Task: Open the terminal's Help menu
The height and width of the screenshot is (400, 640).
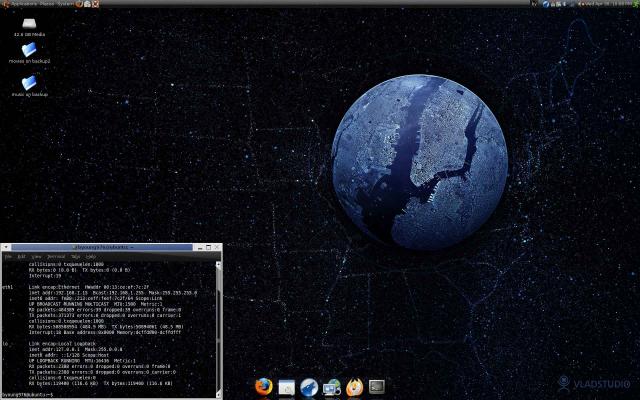Action: click(91, 257)
